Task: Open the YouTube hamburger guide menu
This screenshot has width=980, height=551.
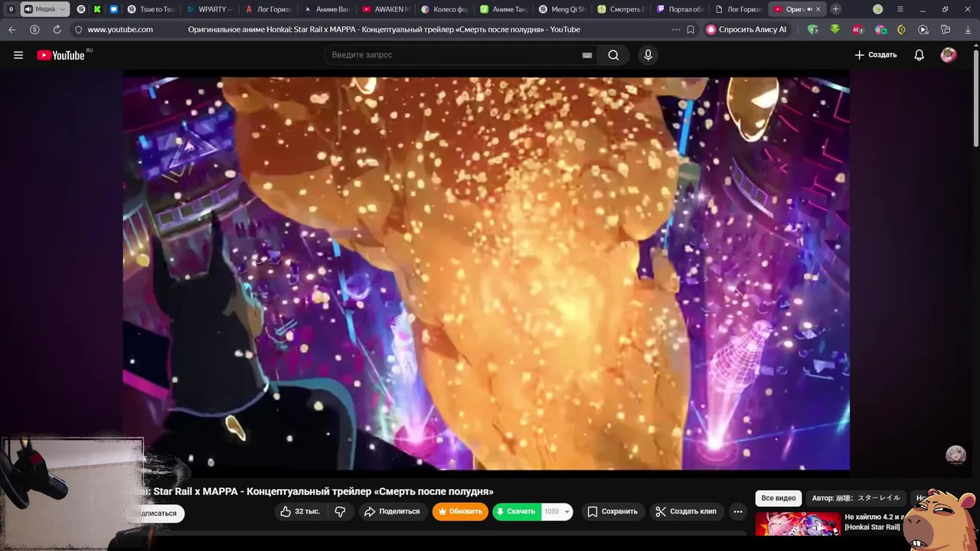Action: (x=18, y=55)
